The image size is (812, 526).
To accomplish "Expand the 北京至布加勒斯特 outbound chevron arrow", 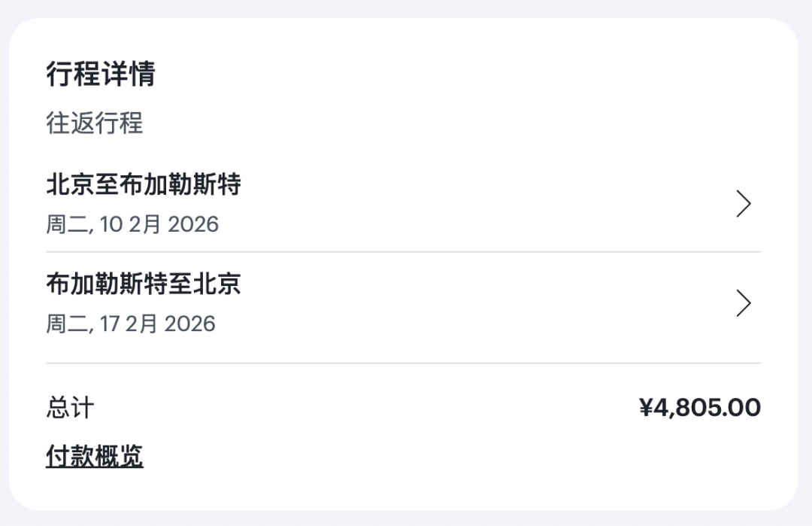I will click(x=744, y=204).
